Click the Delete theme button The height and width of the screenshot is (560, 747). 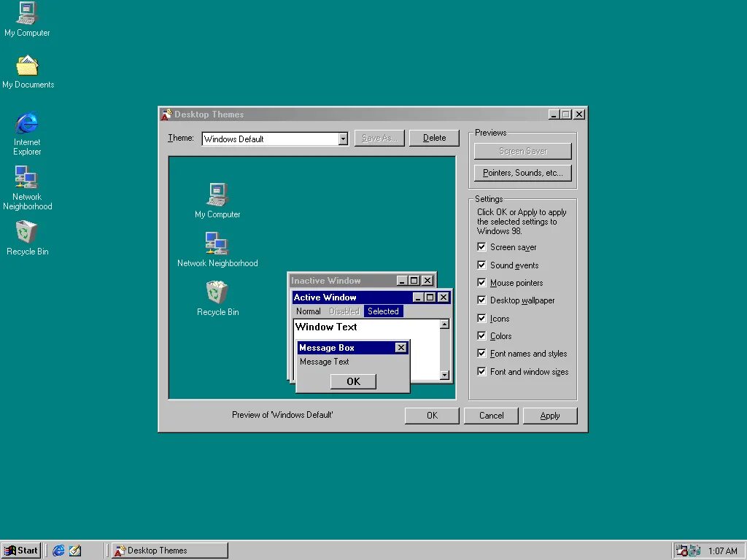[x=434, y=138]
